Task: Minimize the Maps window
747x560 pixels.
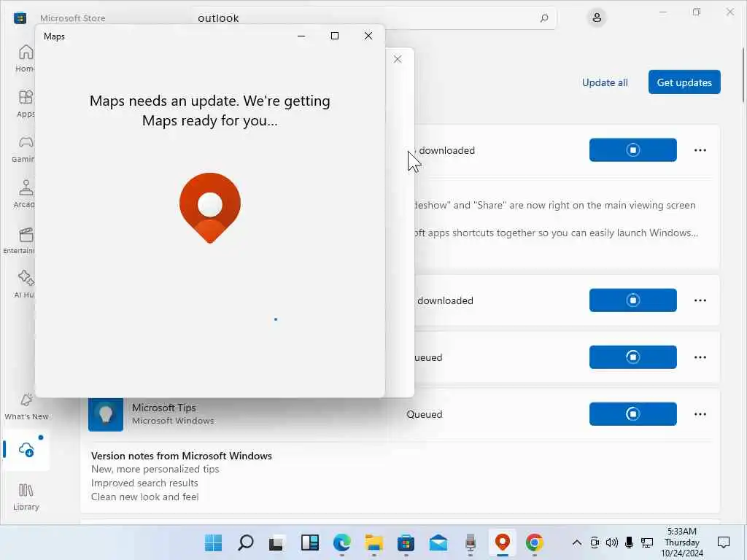Action: click(x=301, y=36)
